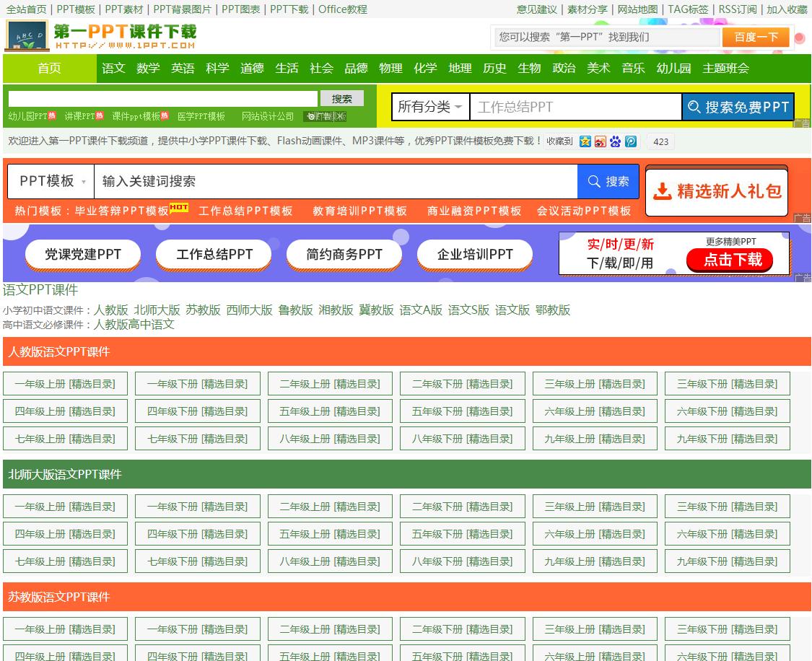
Task: Click the red 点击下载 button
Action: click(x=730, y=260)
